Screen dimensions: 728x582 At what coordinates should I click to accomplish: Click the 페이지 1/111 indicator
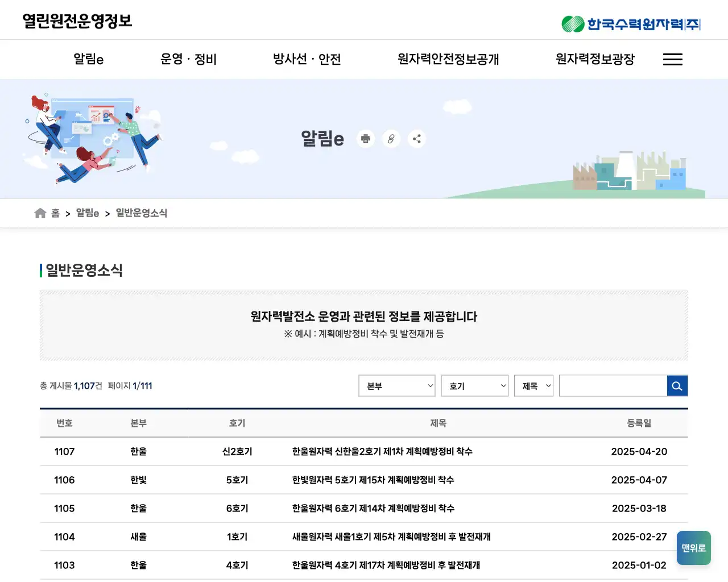click(x=130, y=386)
